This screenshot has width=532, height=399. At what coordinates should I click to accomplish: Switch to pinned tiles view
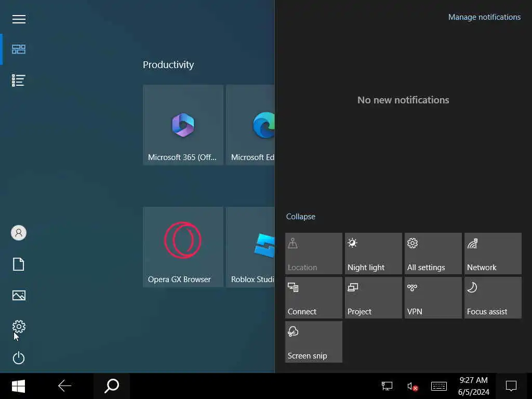(19, 49)
